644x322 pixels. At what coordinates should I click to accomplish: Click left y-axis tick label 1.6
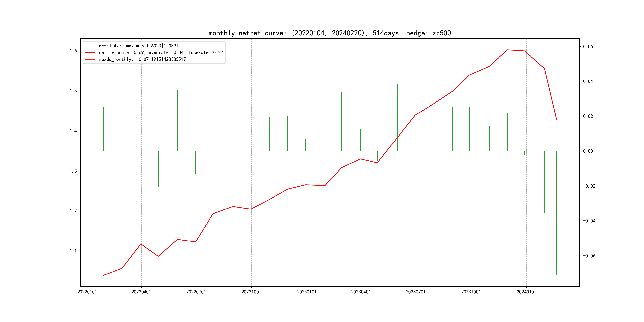point(73,51)
